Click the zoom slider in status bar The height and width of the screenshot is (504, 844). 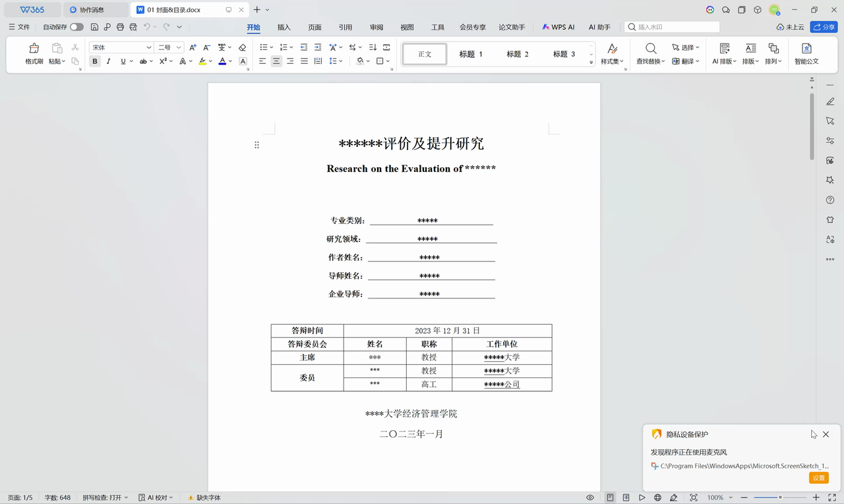coord(780,497)
